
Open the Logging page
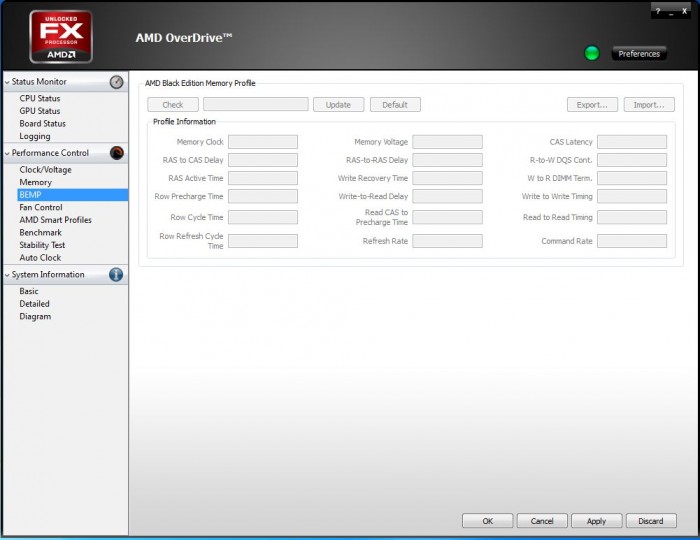tap(35, 136)
